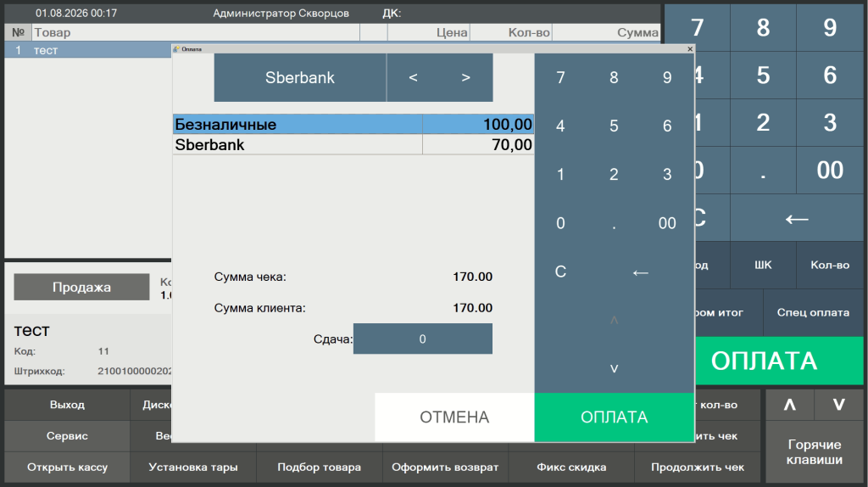Move selection up with ^ in payment dialog
The height and width of the screenshot is (487, 868).
[x=614, y=320]
